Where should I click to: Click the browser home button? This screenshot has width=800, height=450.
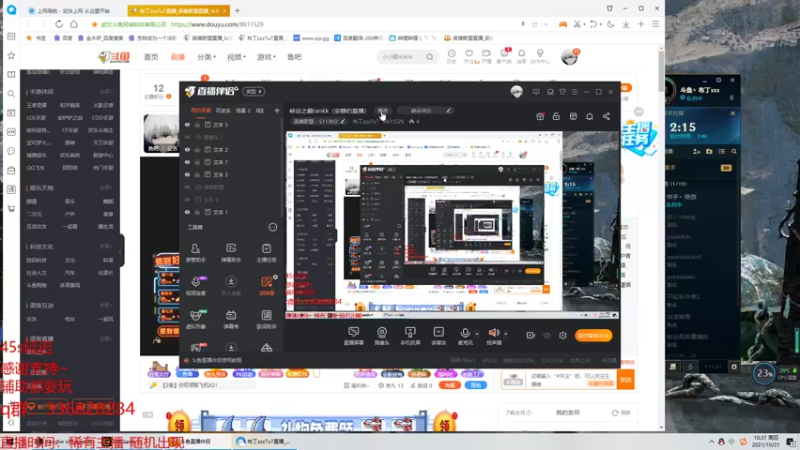[x=74, y=24]
